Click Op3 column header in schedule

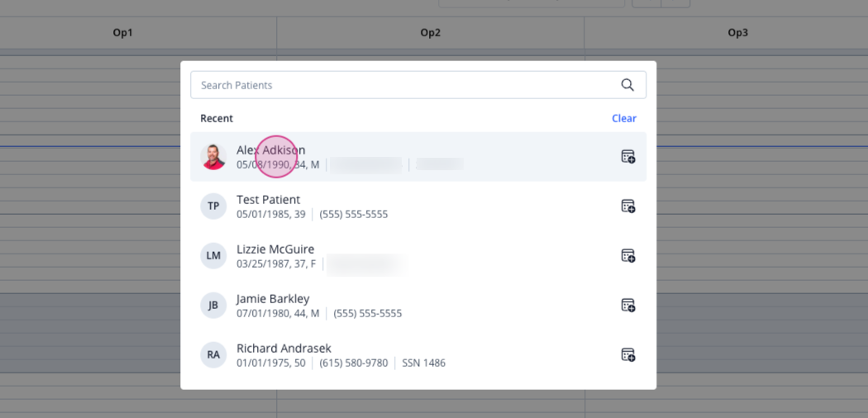tap(738, 32)
